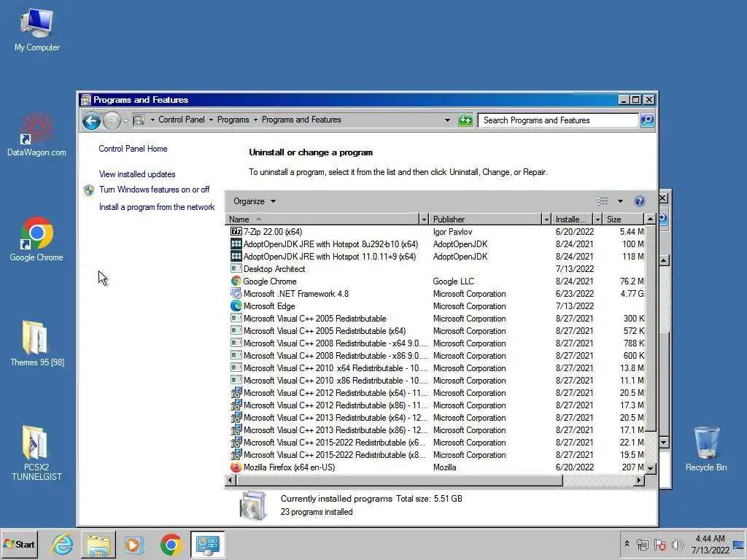Open the Google Chrome desktop shortcut
This screenshot has width=747, height=560.
(36, 239)
